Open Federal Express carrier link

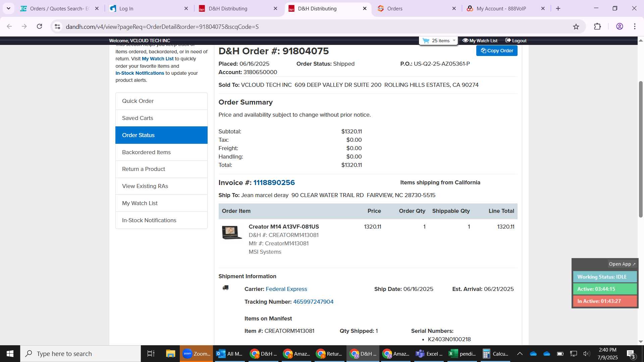tap(286, 289)
